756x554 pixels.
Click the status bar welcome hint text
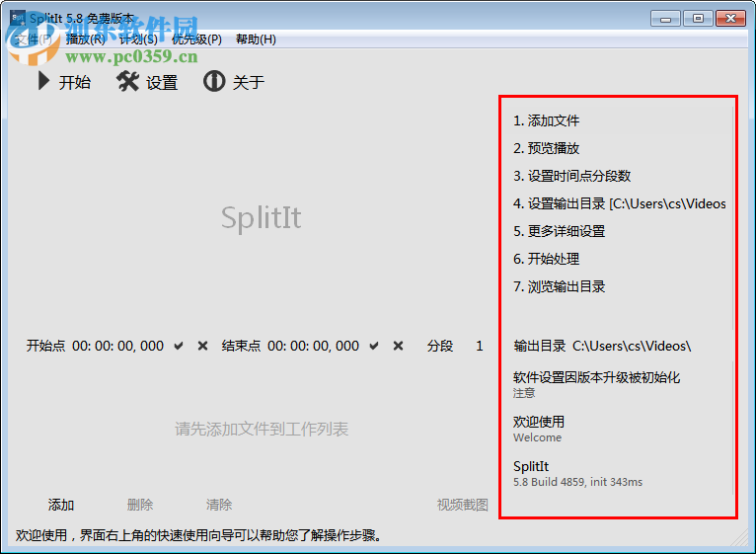pos(198,535)
